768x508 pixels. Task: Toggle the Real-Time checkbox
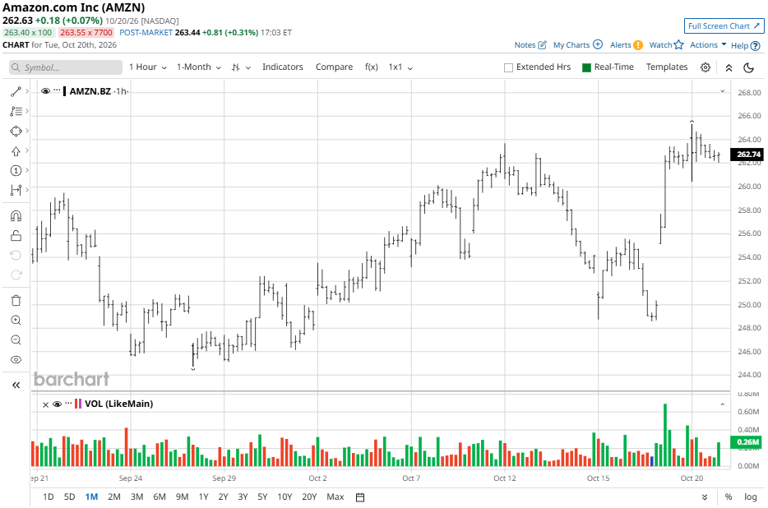(586, 68)
